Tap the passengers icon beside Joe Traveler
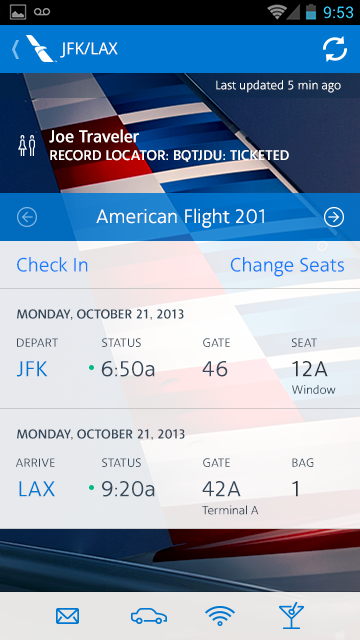 pyautogui.click(x=27, y=146)
